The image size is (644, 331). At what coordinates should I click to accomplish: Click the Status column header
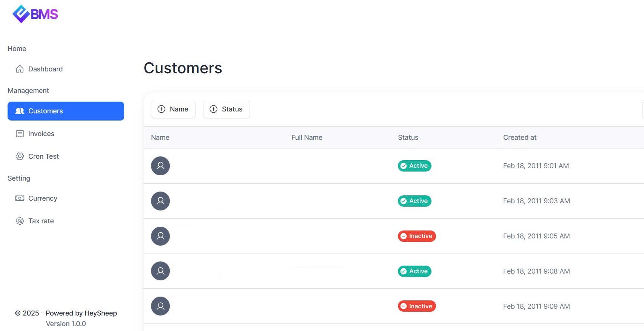tap(408, 138)
